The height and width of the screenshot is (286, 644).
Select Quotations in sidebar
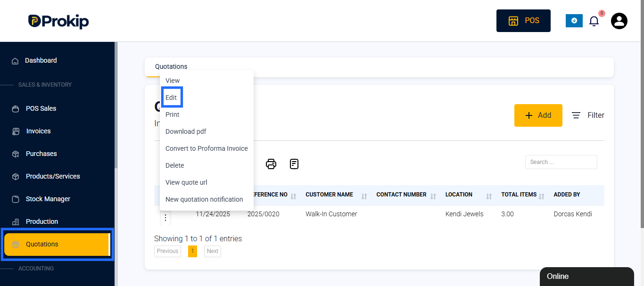57,244
